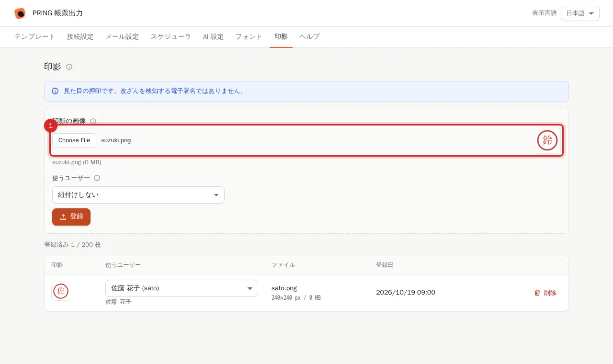Click the trash icon in sato.png row
Screen dimensions: 613x364
click(537, 293)
